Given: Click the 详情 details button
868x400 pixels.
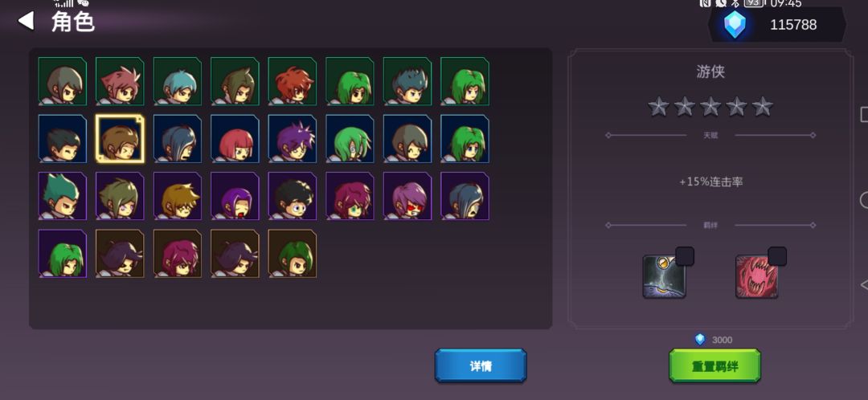Looking at the screenshot, I should click(481, 365).
